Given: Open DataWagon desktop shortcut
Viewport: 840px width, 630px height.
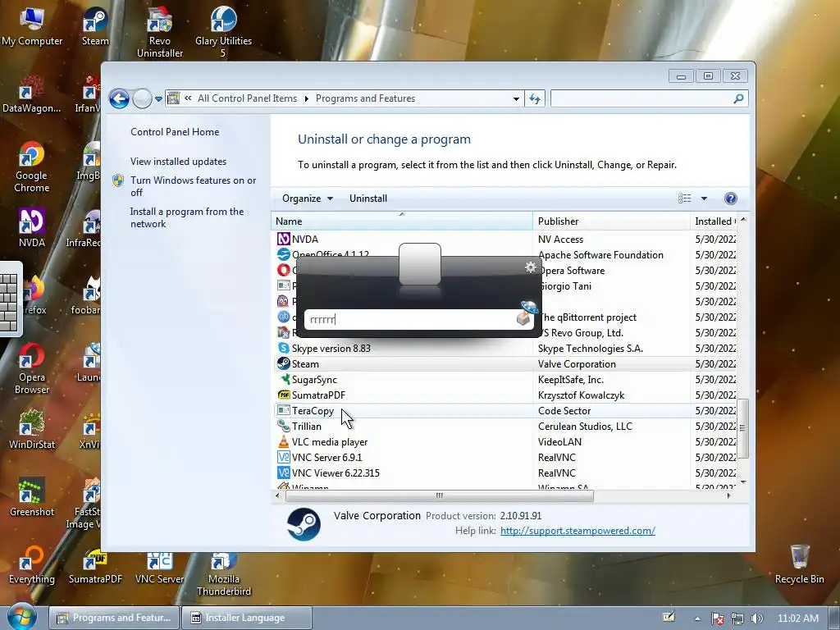Looking at the screenshot, I should pos(32,94).
